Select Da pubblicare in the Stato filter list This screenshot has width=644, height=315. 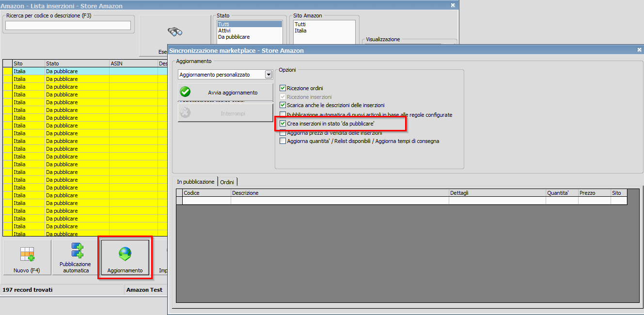pyautogui.click(x=250, y=37)
